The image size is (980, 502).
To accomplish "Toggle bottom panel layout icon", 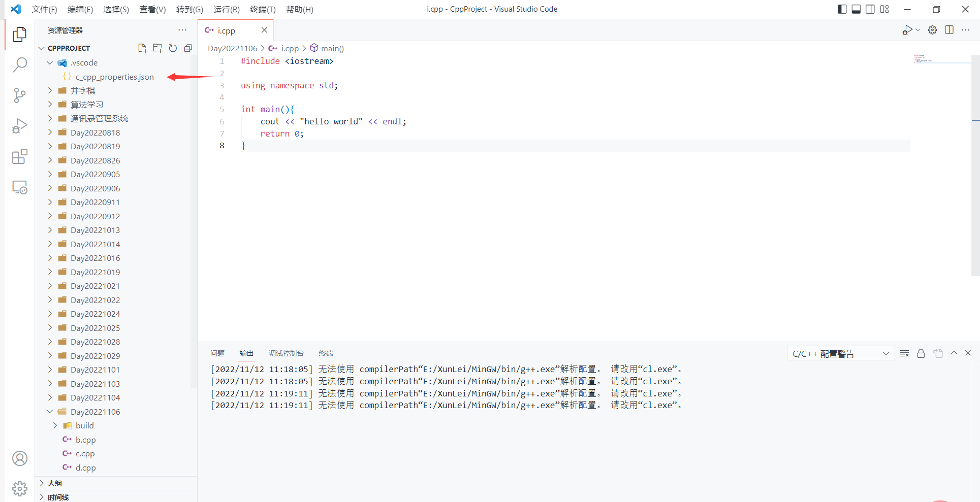I will point(856,9).
